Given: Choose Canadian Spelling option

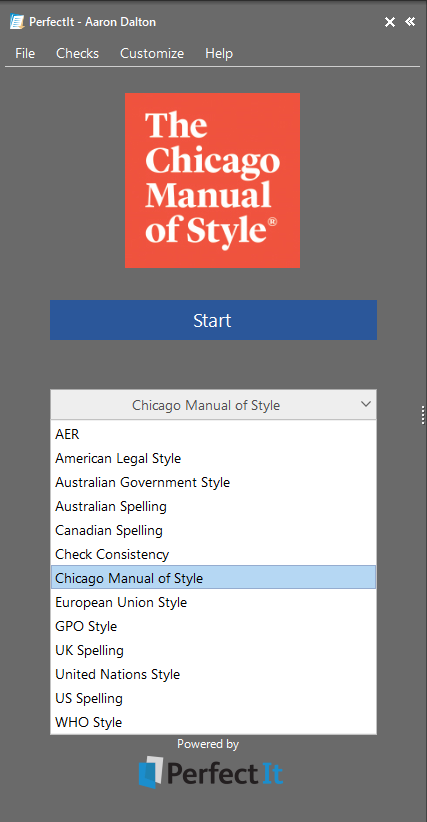Looking at the screenshot, I should click(x=213, y=531).
